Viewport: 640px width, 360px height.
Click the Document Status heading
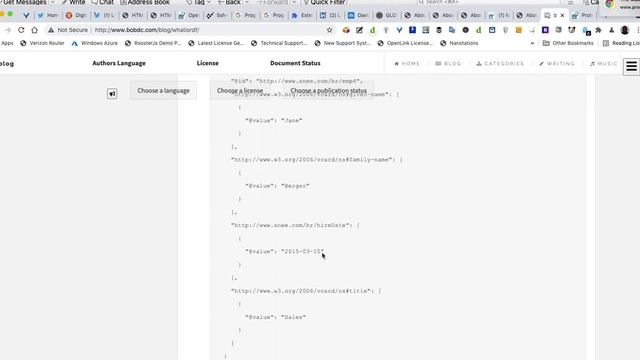(295, 63)
